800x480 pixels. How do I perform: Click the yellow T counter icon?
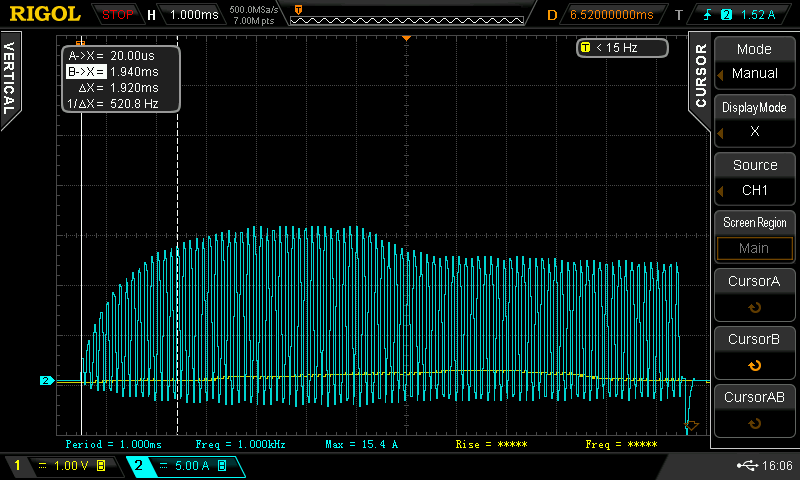[x=585, y=48]
